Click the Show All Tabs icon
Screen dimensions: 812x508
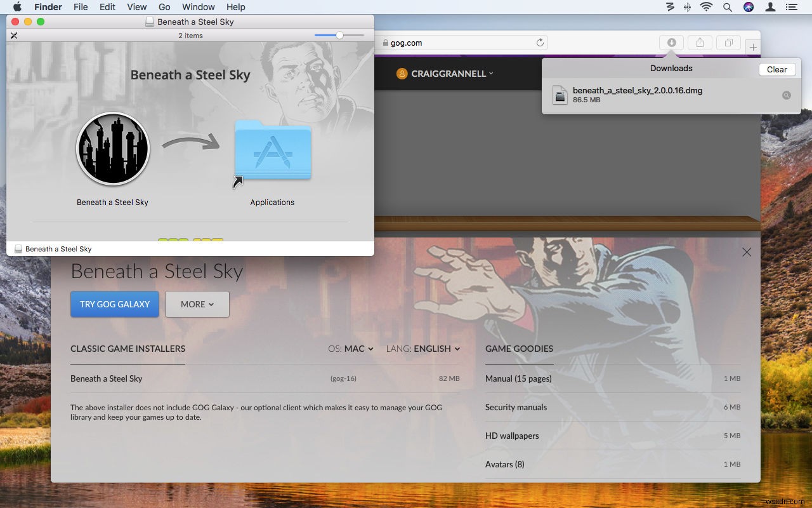728,42
